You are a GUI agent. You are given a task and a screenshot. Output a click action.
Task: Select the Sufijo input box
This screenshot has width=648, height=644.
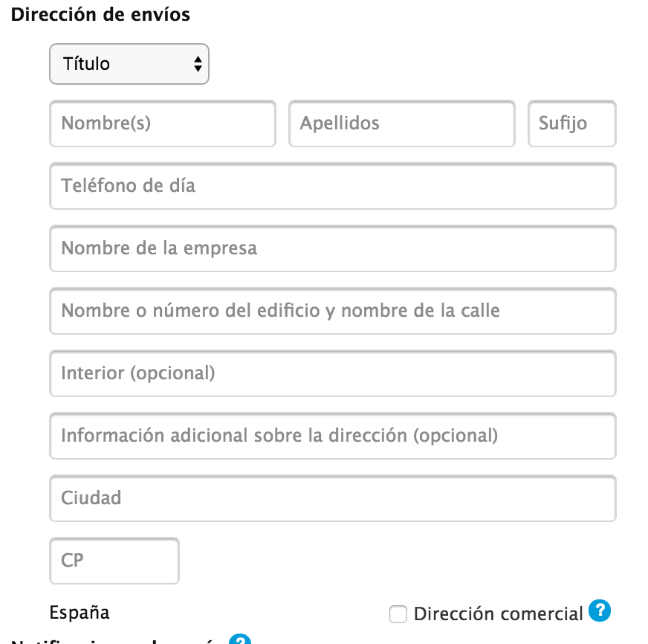[x=571, y=123]
